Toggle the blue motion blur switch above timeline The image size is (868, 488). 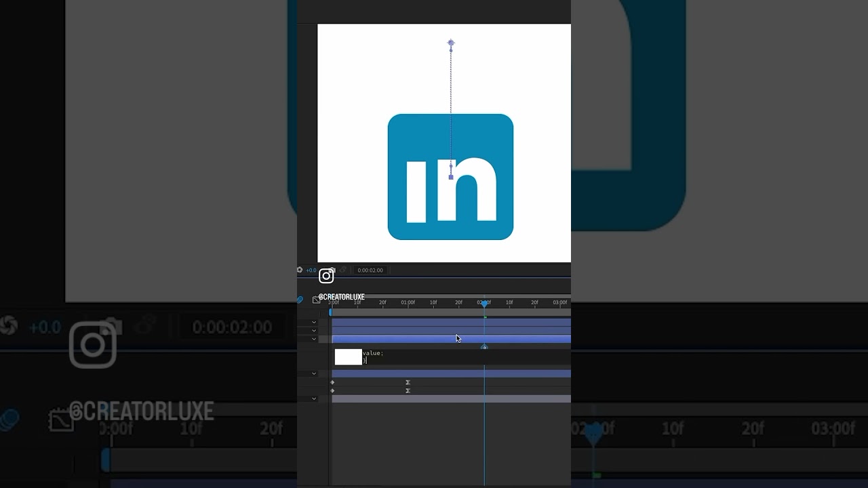tap(300, 299)
